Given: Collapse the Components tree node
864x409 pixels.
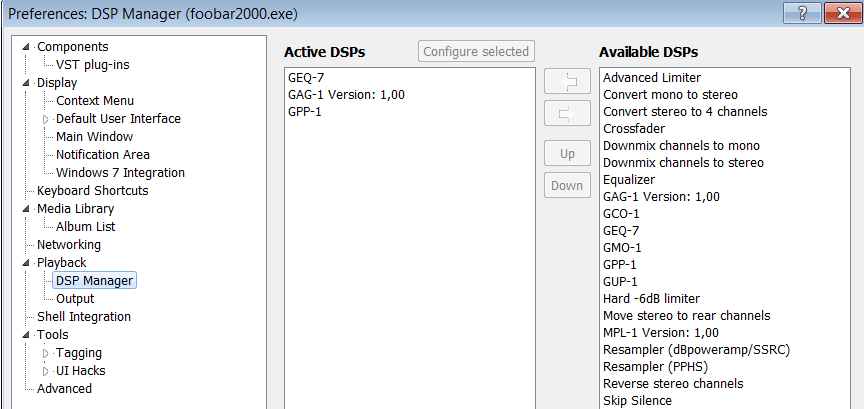Looking at the screenshot, I should point(26,47).
